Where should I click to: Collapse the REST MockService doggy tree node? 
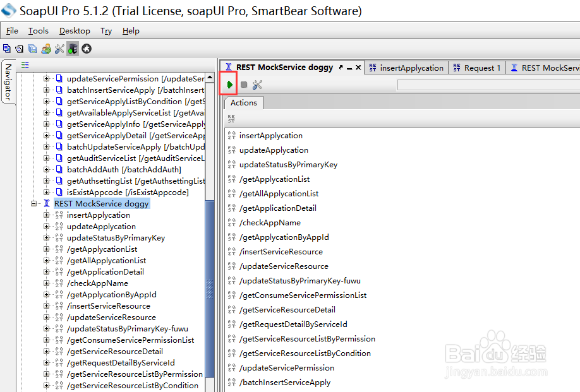tap(34, 203)
